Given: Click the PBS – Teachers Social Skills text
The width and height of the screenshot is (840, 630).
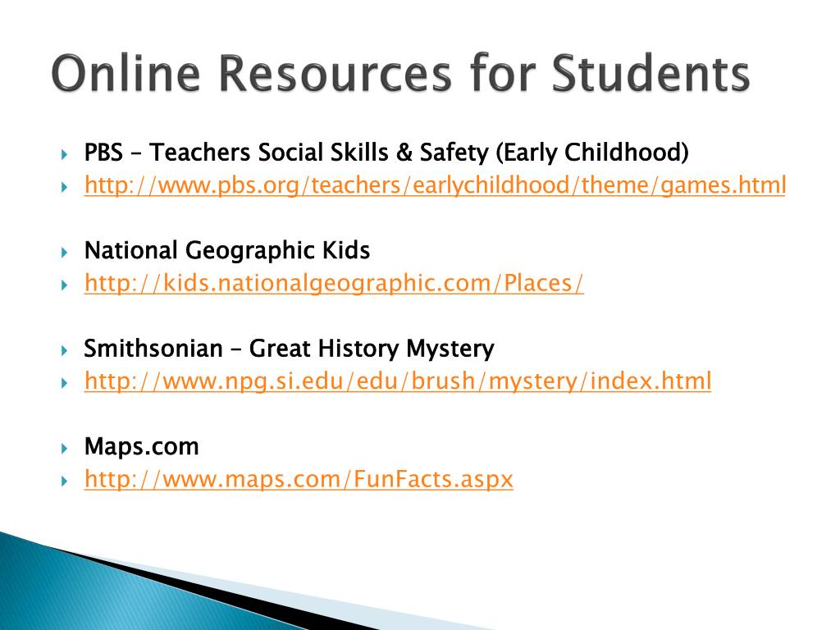Looking at the screenshot, I should click(x=386, y=153).
